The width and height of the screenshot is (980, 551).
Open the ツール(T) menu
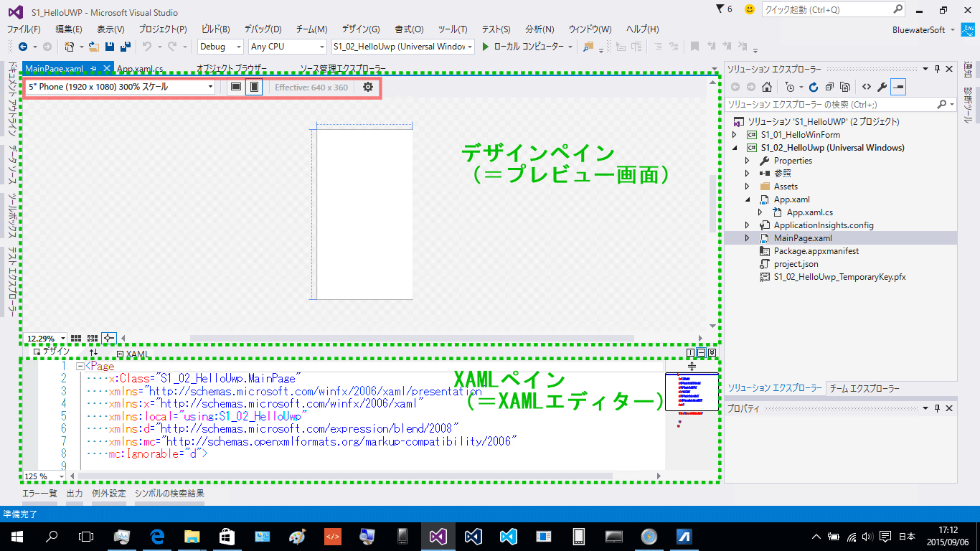[x=452, y=29]
